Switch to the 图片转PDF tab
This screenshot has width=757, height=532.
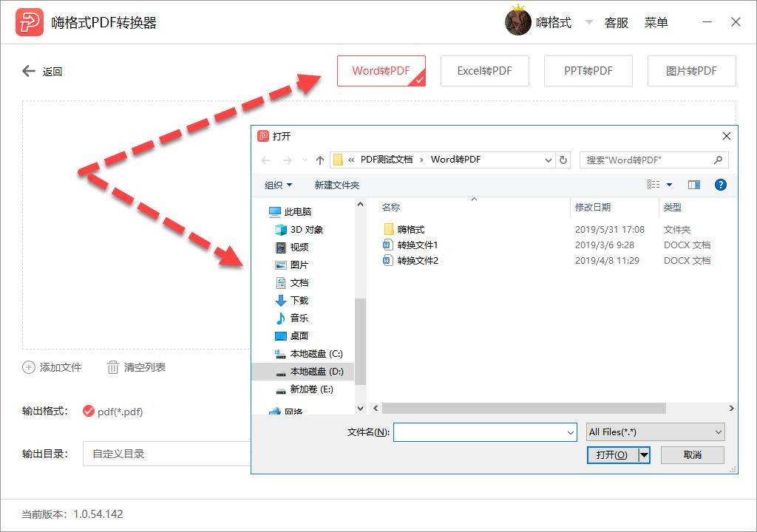(x=691, y=71)
